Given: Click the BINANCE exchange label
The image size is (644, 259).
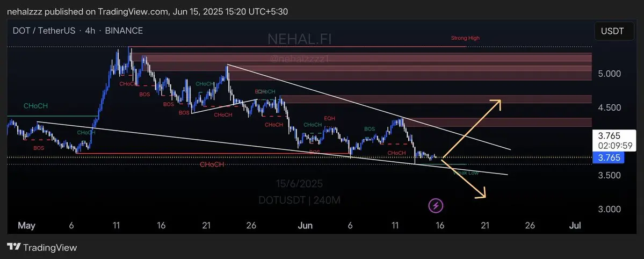Looking at the screenshot, I should click(124, 31).
